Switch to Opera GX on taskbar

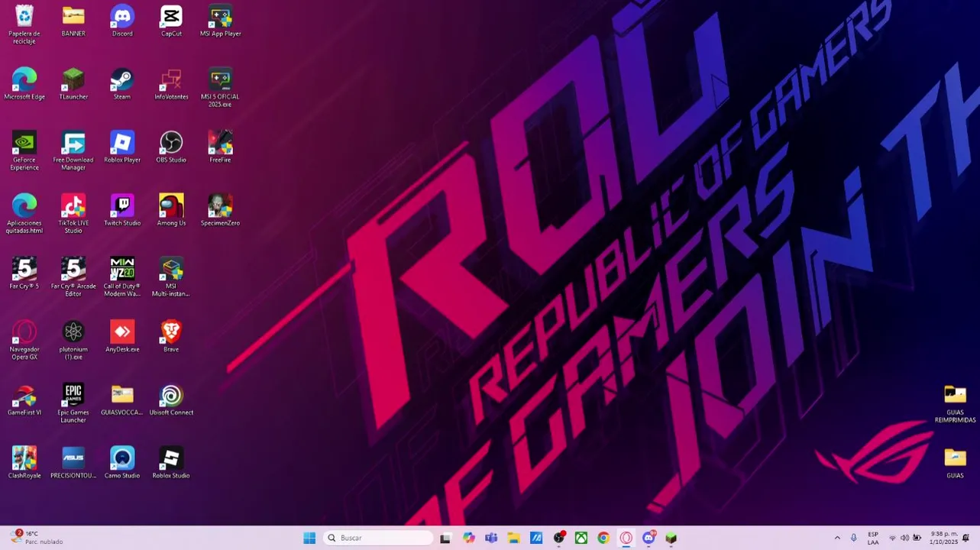tap(626, 538)
